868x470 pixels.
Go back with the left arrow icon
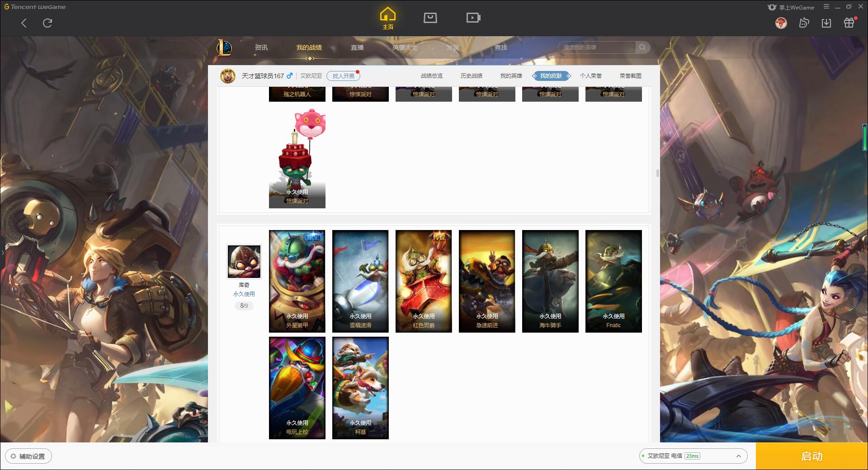point(24,23)
